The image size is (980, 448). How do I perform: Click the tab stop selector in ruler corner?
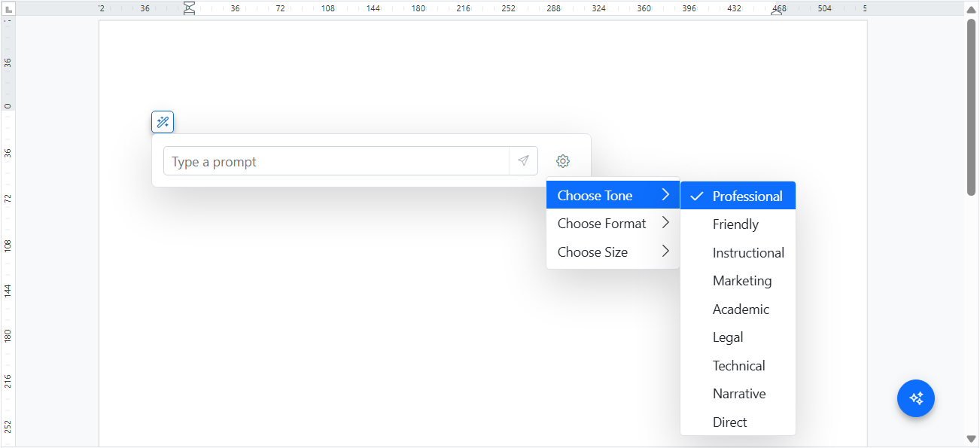pos(8,8)
